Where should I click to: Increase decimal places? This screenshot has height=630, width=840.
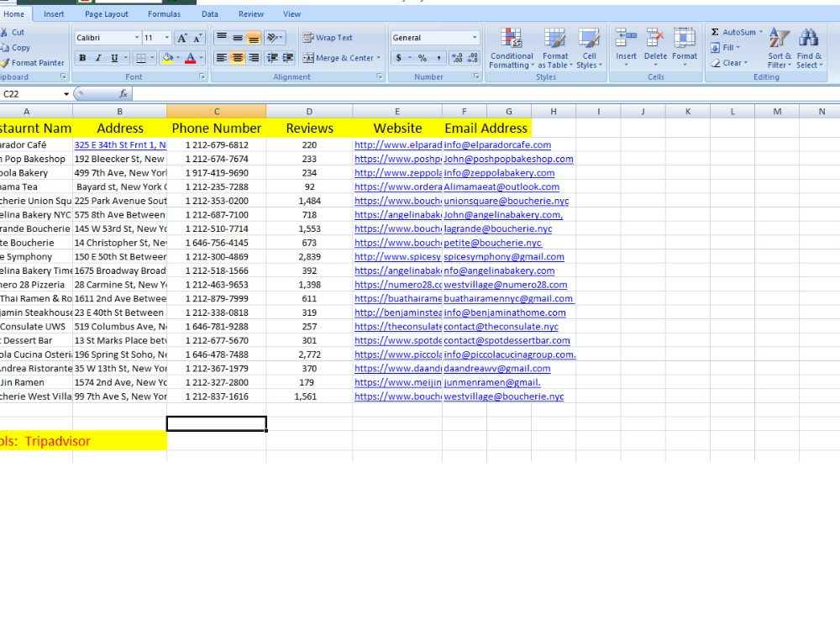point(457,59)
